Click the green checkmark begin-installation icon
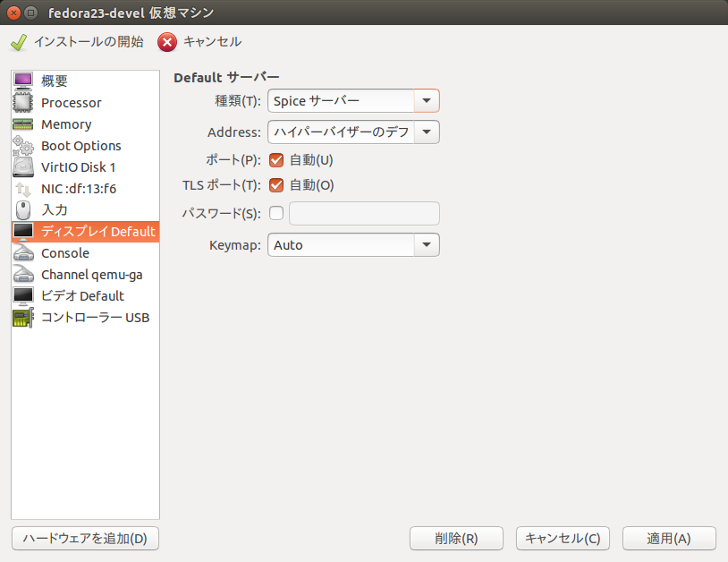This screenshot has width=728, height=562. (19, 42)
